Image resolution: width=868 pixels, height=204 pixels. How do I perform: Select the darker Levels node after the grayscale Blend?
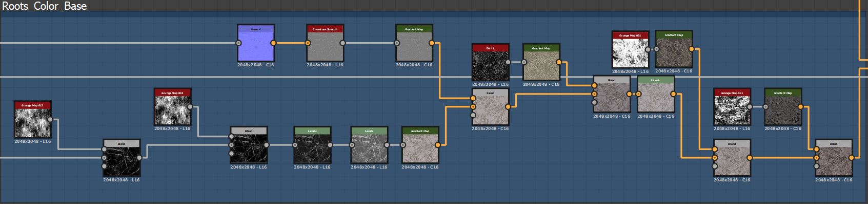(x=312, y=145)
